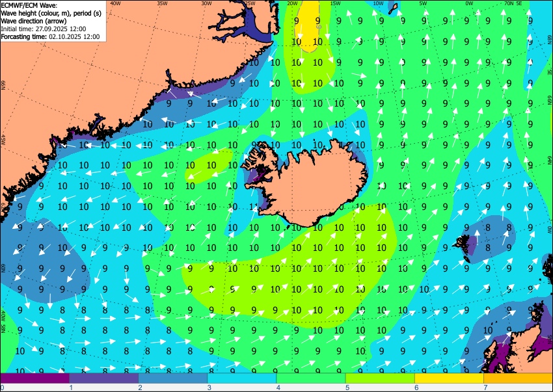Viewport: 553px width, 392px height.
Task: Click the legend scale number '4'
Action: click(x=278, y=387)
